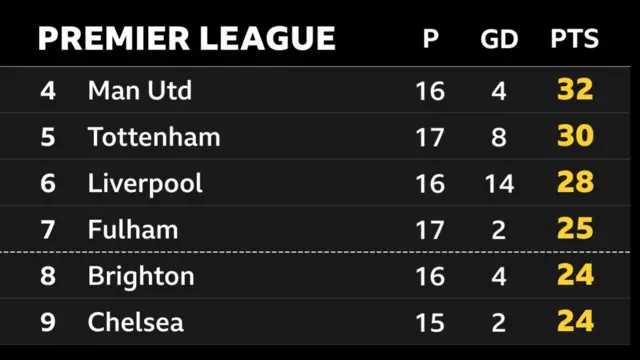The height and width of the screenshot is (360, 640).
Task: Click Tottenham's goal difference of 8
Action: [x=499, y=137]
